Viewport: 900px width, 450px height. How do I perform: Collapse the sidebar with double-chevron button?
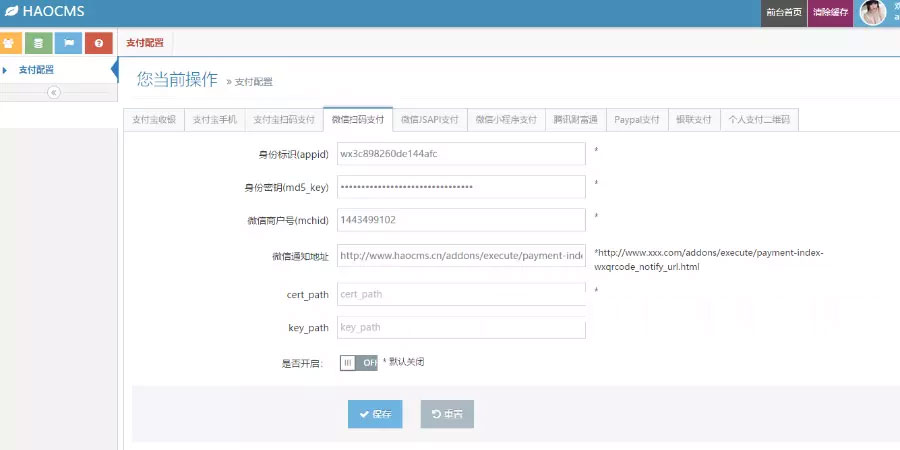(x=54, y=92)
